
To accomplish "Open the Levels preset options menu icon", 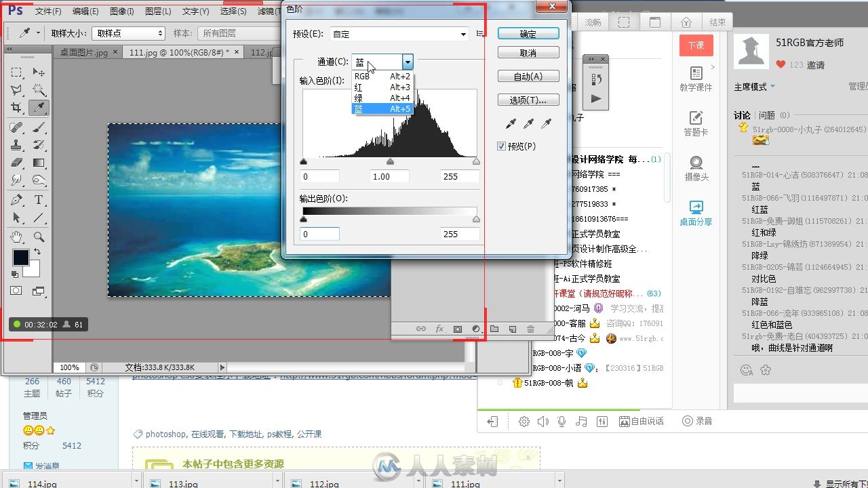I will [x=480, y=34].
